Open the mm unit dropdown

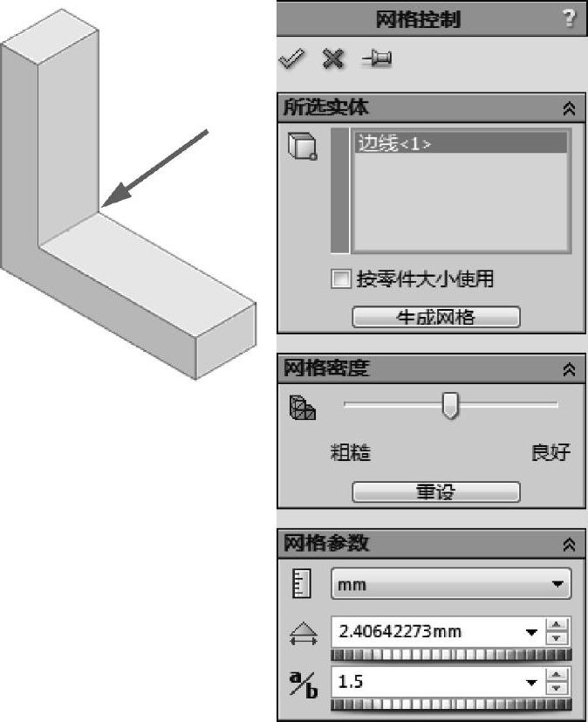pyautogui.click(x=451, y=584)
